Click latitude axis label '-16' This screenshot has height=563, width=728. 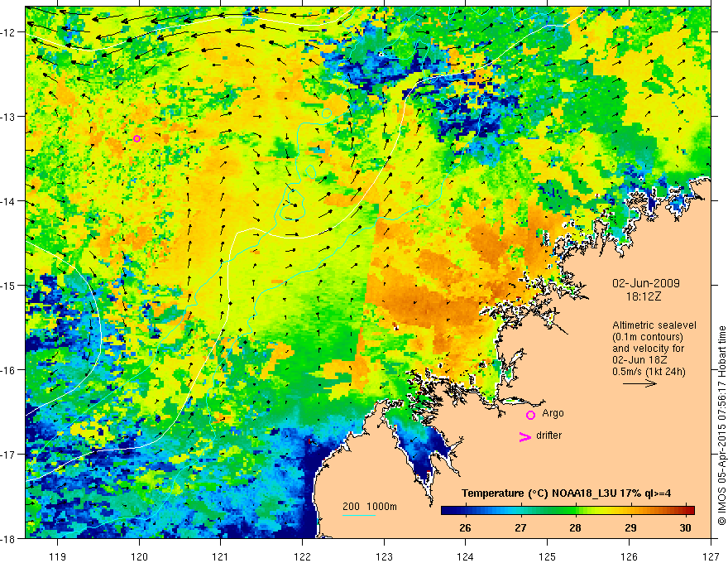[x=8, y=370]
